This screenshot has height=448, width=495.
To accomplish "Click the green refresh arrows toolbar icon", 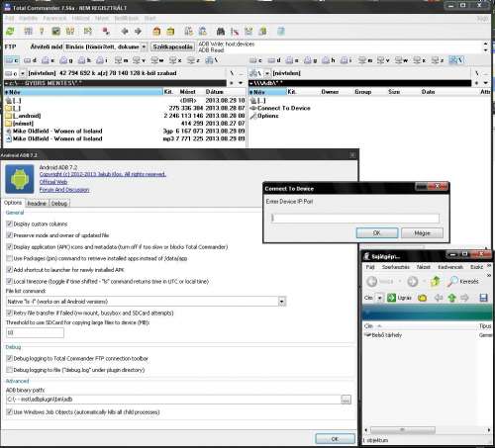I will pos(11,32).
